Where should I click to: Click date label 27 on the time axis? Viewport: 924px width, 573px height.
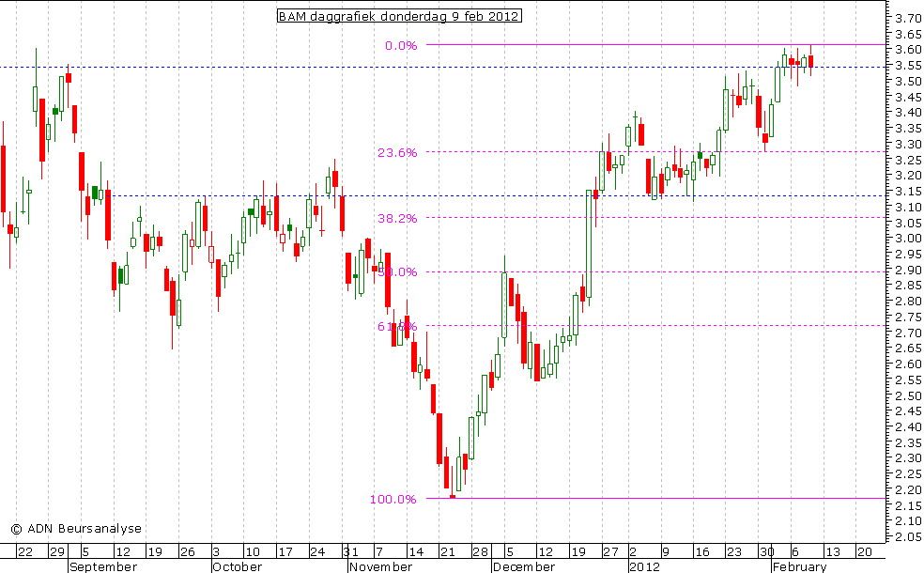click(610, 551)
